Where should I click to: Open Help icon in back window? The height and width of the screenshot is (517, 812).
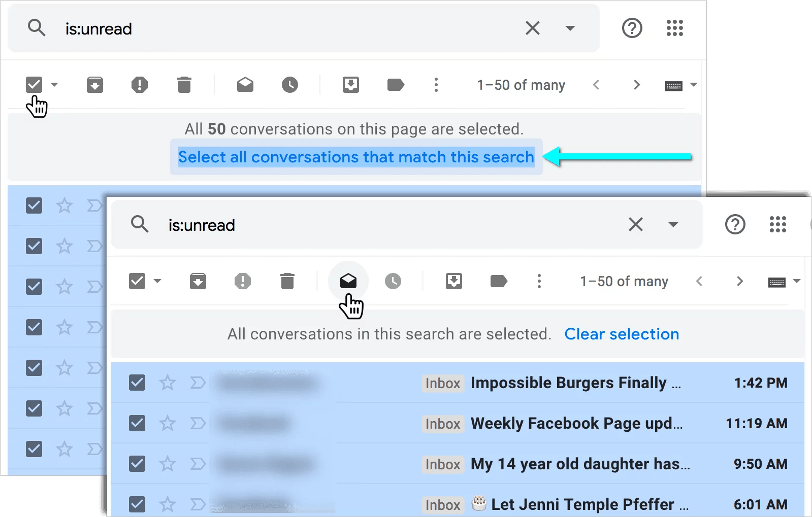pyautogui.click(x=632, y=28)
